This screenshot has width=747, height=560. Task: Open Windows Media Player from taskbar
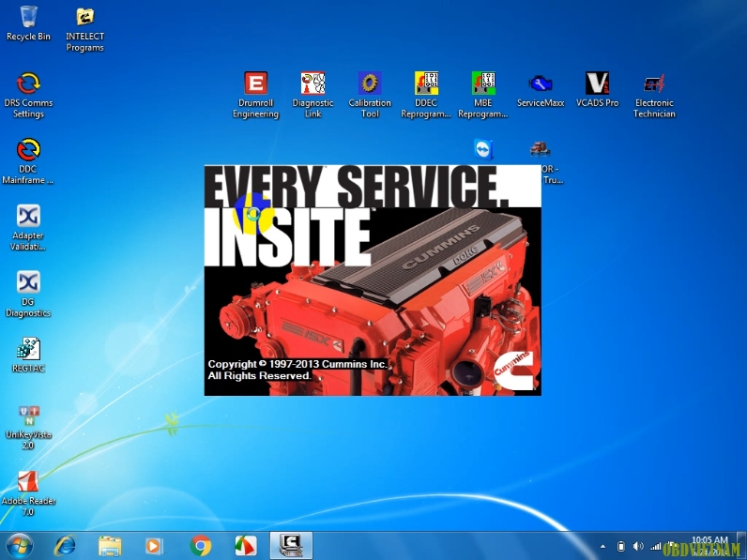154,546
